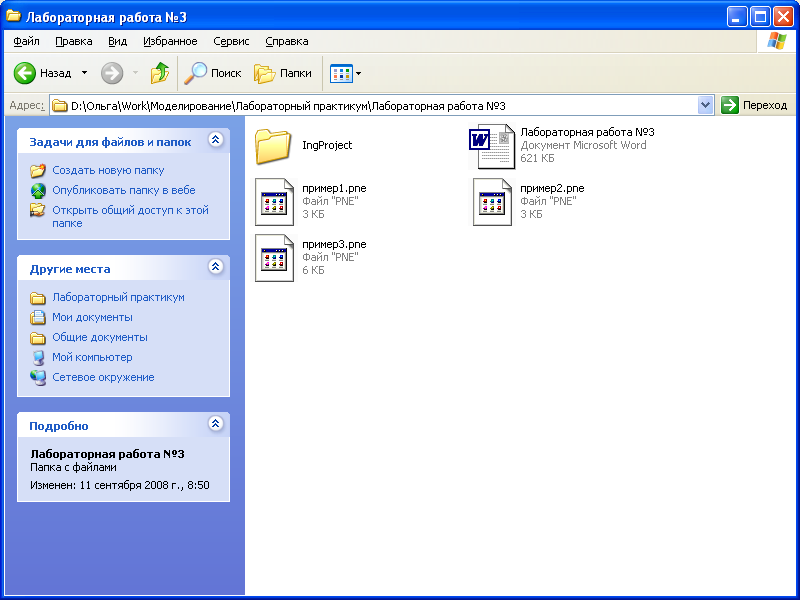Open the Файл menu
The height and width of the screenshot is (600, 800).
click(27, 41)
